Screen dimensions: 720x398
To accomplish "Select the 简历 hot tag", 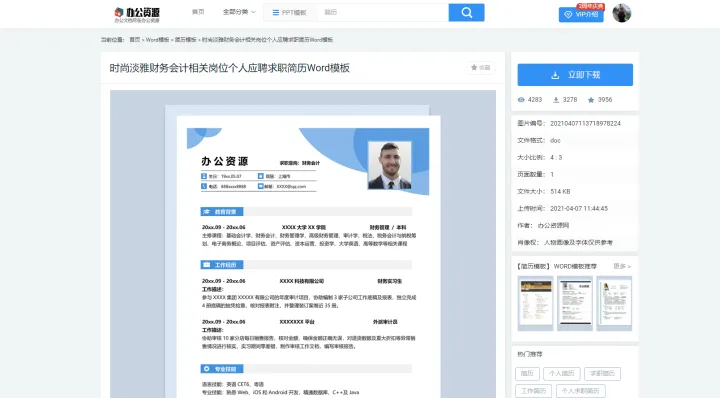I will (527, 374).
